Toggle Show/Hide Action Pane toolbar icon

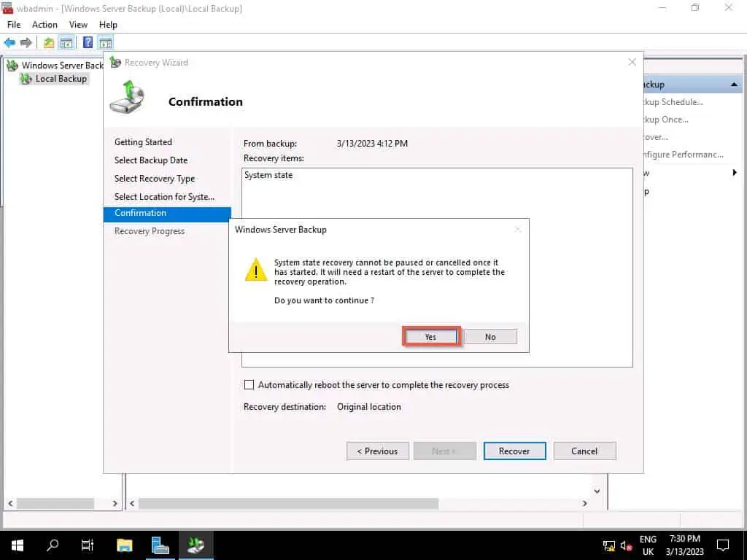(105, 43)
